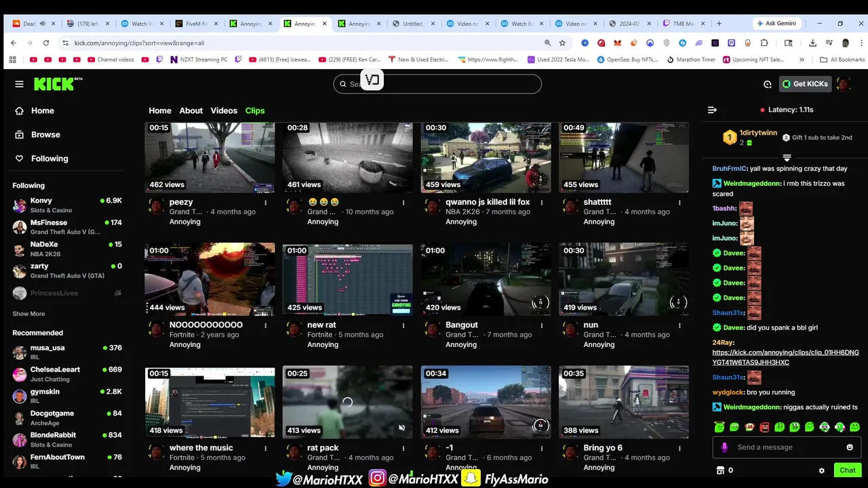This screenshot has width=868, height=488.
Task: Switch to the channel About tab
Action: (x=191, y=110)
